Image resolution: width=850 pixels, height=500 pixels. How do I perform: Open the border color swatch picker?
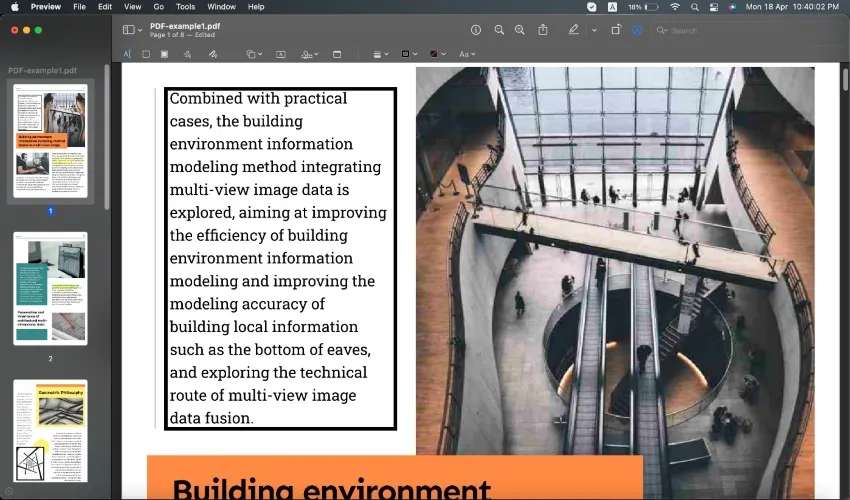408,54
